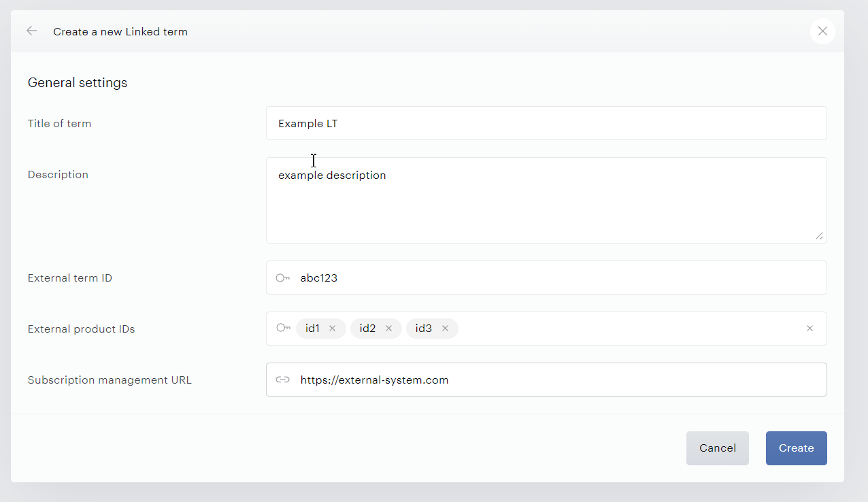Remove the id3 product ID chip
This screenshot has width=868, height=502.
click(x=445, y=329)
